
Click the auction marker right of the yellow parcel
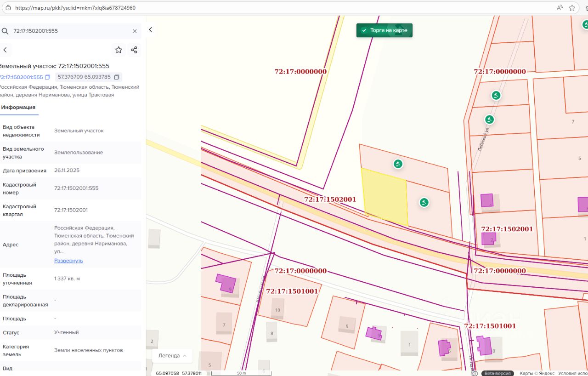point(424,202)
